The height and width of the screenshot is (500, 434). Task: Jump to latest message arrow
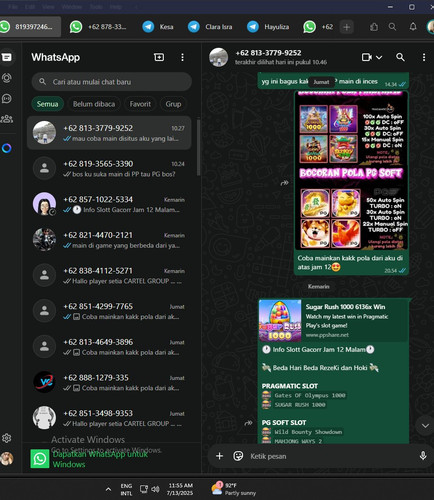425,426
